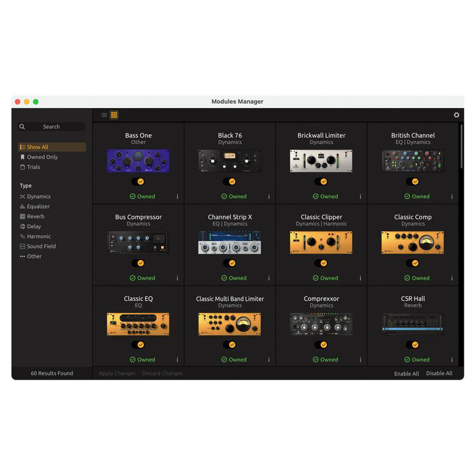Viewport: 476px width, 476px height.
Task: Select the Classic Multi Band Limiter thumbnail
Action: pyautogui.click(x=229, y=324)
